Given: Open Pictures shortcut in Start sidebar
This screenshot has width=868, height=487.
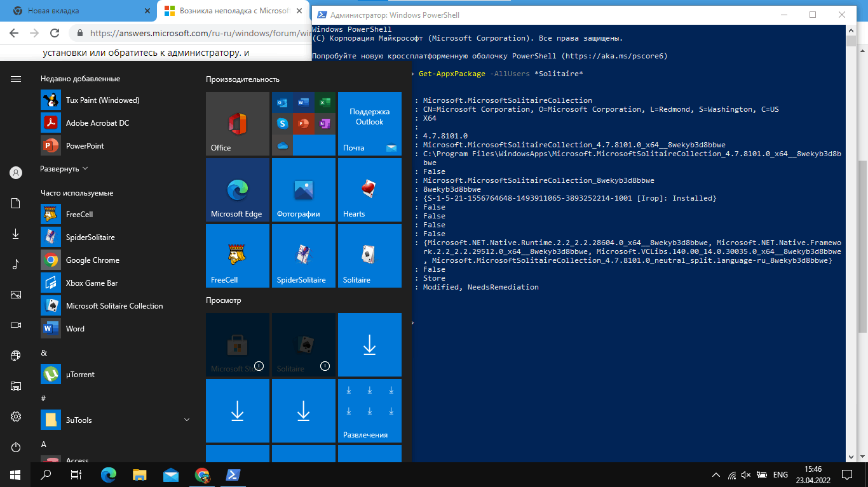Looking at the screenshot, I should [16, 295].
